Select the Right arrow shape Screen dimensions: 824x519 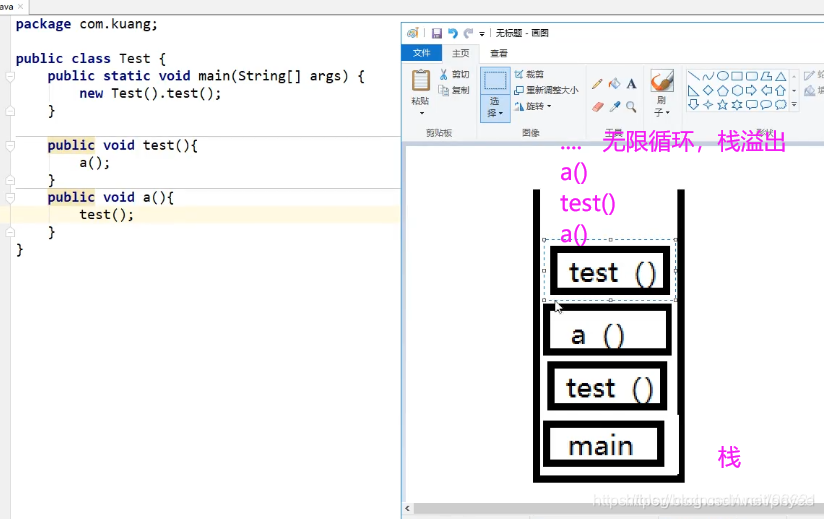click(752, 90)
